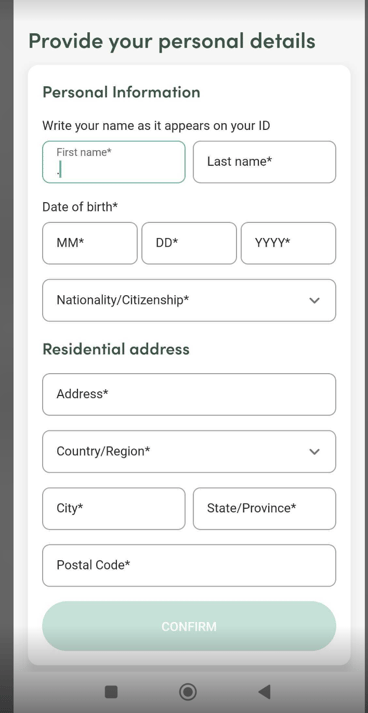The image size is (368, 713).
Task: Tap the Android circular home icon
Action: (x=188, y=692)
